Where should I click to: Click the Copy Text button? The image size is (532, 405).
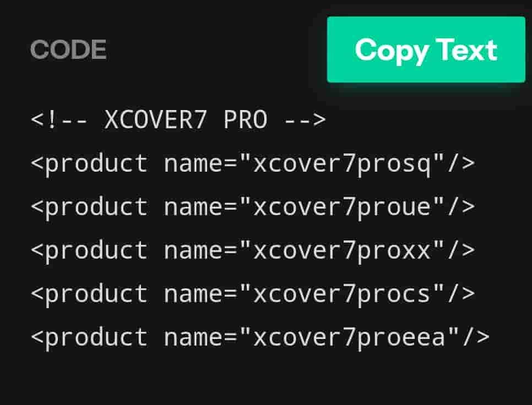click(x=426, y=50)
